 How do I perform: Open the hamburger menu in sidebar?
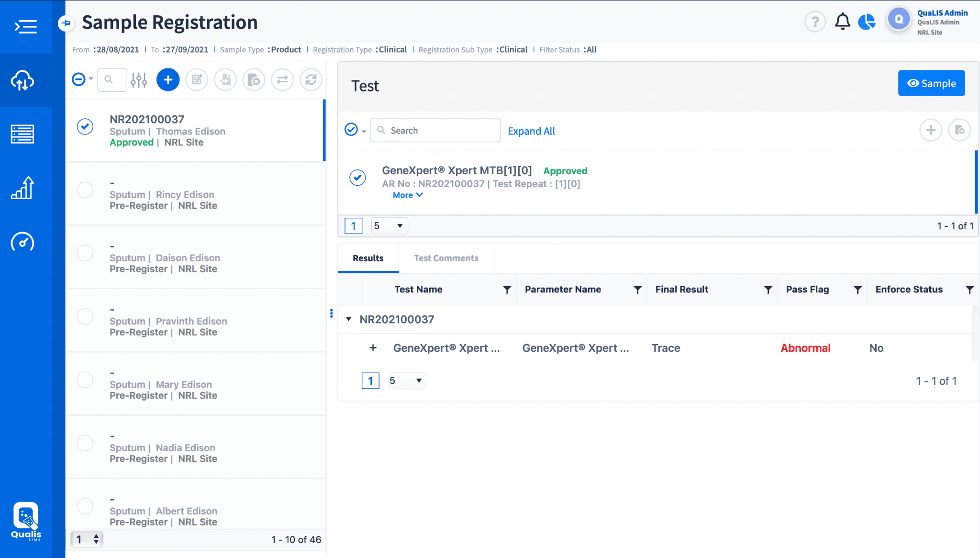pos(26,26)
